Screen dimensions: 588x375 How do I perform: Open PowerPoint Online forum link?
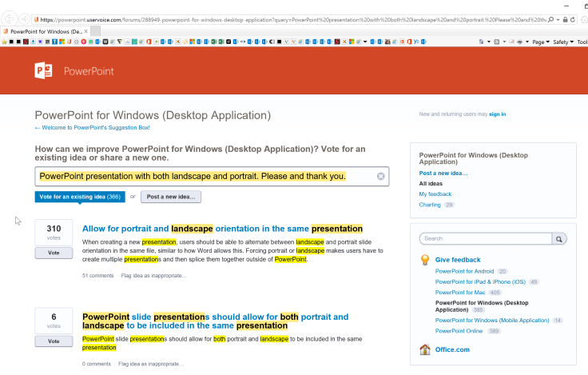(x=459, y=331)
